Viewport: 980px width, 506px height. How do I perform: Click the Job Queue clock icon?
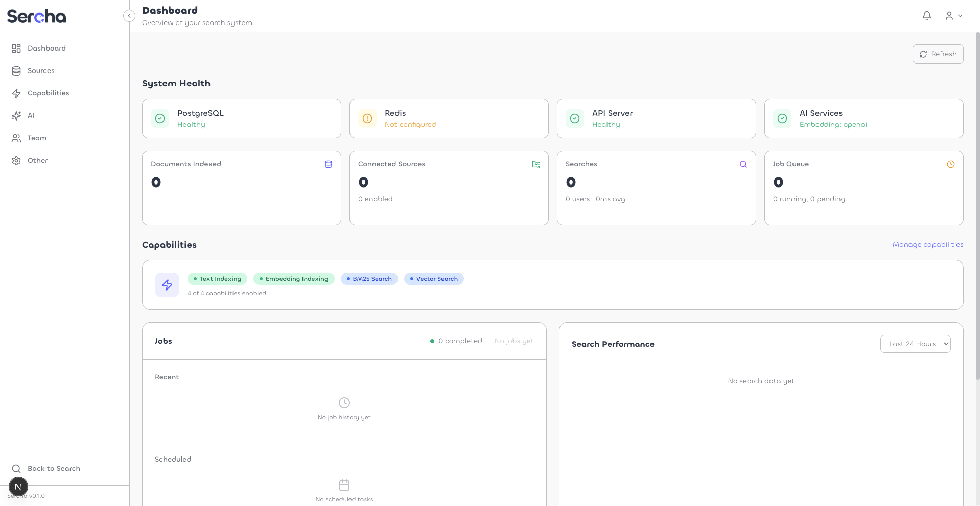pyautogui.click(x=950, y=164)
